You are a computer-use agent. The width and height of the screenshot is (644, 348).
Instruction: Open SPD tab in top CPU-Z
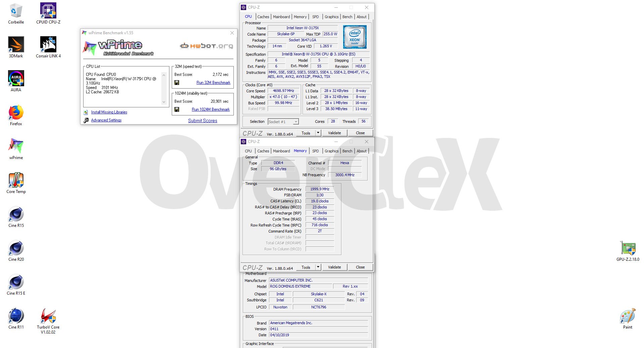(x=316, y=17)
